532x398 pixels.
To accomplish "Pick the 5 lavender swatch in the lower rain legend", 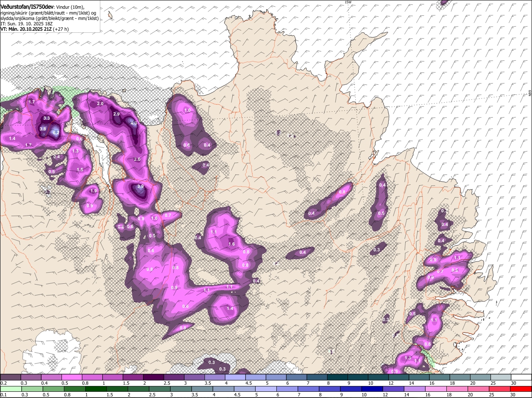I will coord(266,389).
